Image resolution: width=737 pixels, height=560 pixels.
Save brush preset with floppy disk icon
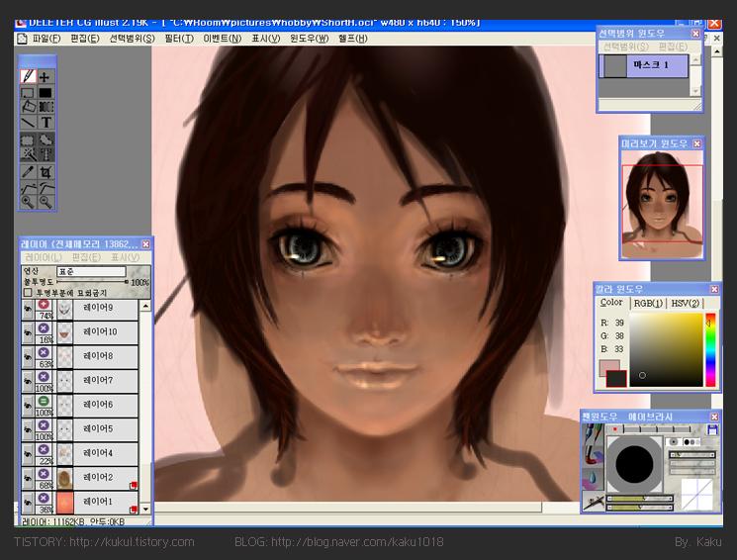[x=712, y=429]
